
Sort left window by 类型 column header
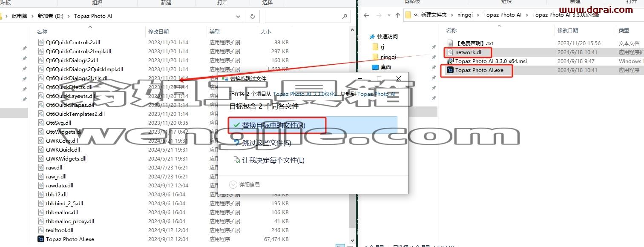[215, 32]
